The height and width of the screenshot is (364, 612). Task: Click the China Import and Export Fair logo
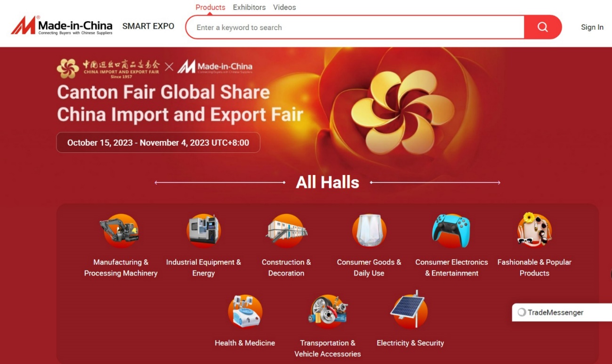[108, 69]
